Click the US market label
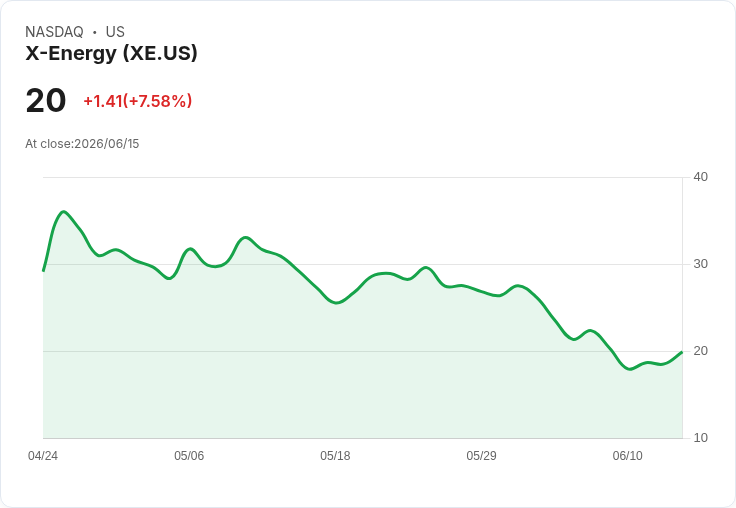The width and height of the screenshot is (736, 508). pos(115,32)
